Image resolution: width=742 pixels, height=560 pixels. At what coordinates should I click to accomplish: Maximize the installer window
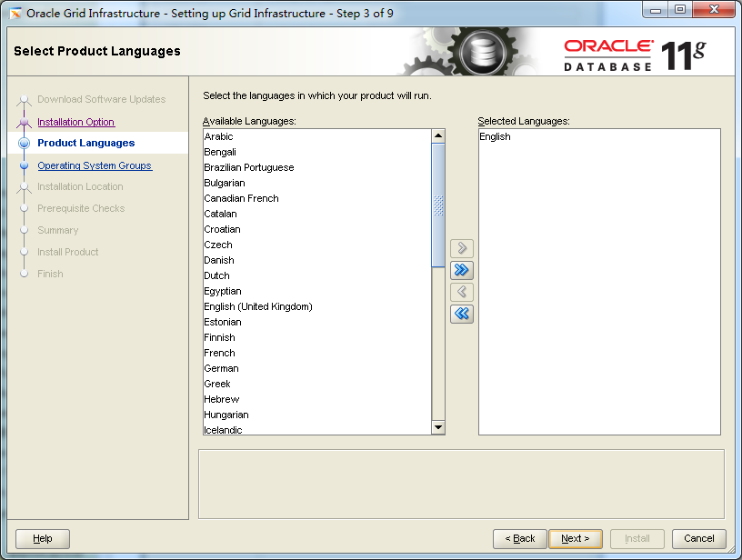click(680, 10)
